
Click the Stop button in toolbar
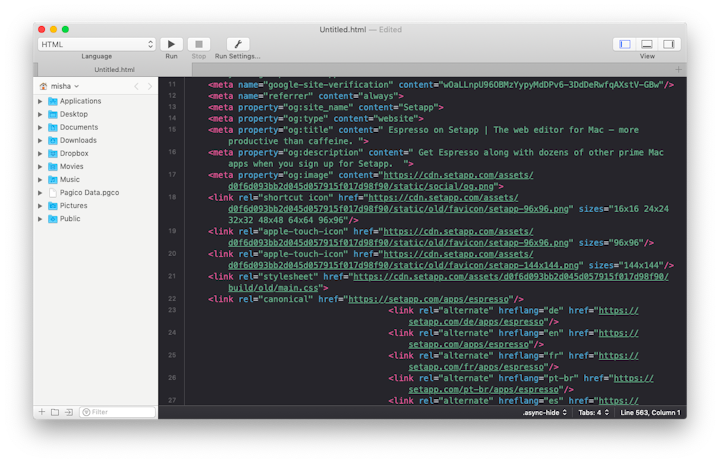tap(198, 44)
